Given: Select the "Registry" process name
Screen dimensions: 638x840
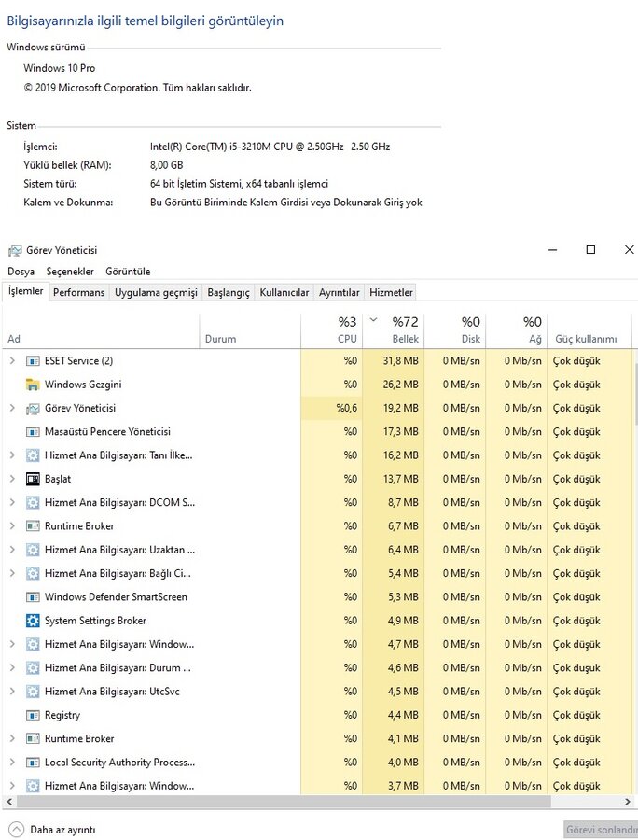Looking at the screenshot, I should [x=62, y=715].
